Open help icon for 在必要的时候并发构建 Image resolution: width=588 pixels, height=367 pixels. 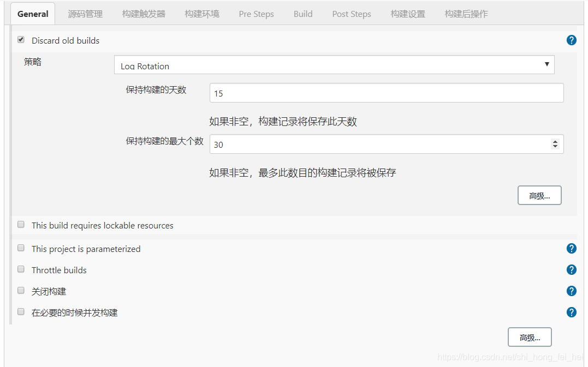click(x=571, y=312)
